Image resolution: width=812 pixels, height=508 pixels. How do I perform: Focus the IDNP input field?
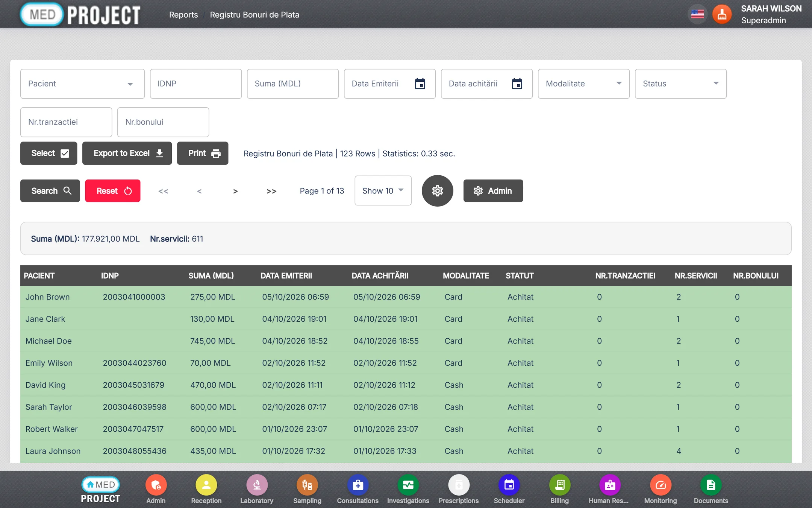195,84
